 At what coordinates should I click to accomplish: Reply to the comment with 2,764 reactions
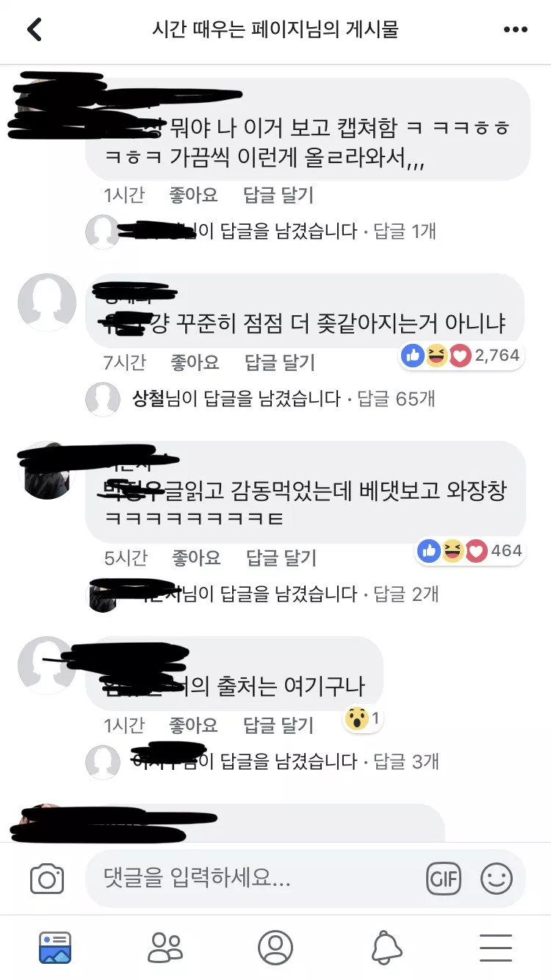[280, 362]
